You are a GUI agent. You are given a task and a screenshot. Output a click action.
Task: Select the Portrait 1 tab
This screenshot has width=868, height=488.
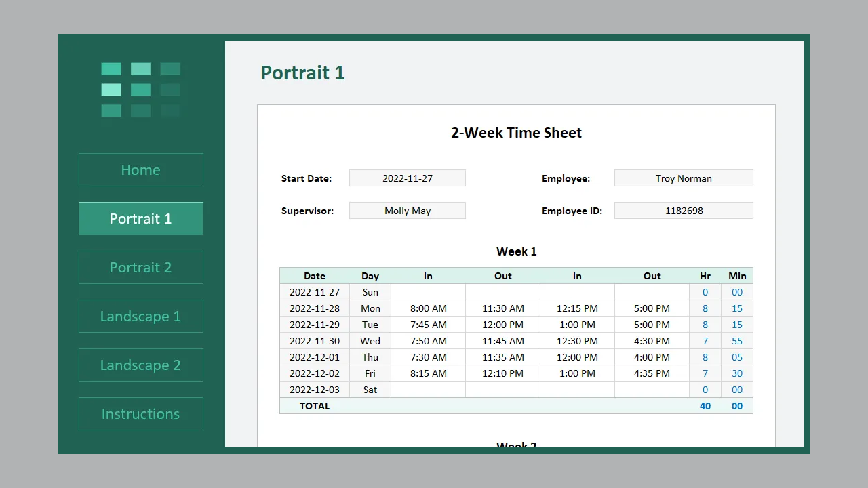(140, 219)
